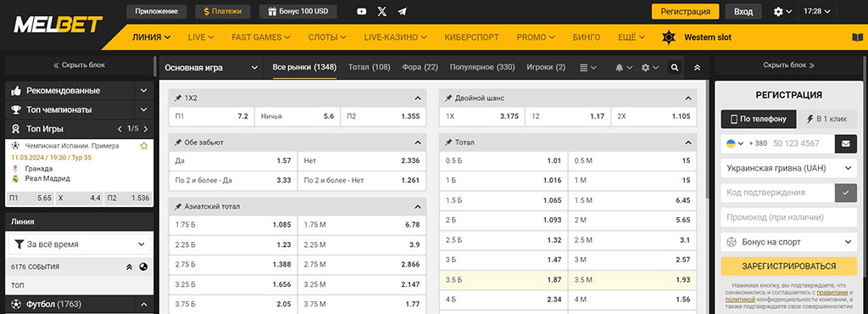The width and height of the screenshot is (868, 314).
Task: Go to next Top game arrow
Action: point(146,129)
